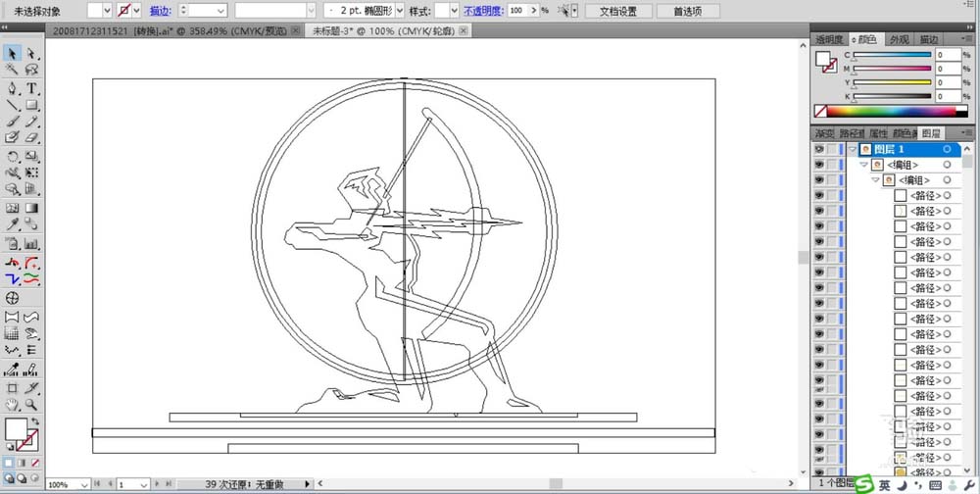Set toolbox paint to Gradient mode
Viewport: 980px width, 494px height.
pyautogui.click(x=22, y=463)
